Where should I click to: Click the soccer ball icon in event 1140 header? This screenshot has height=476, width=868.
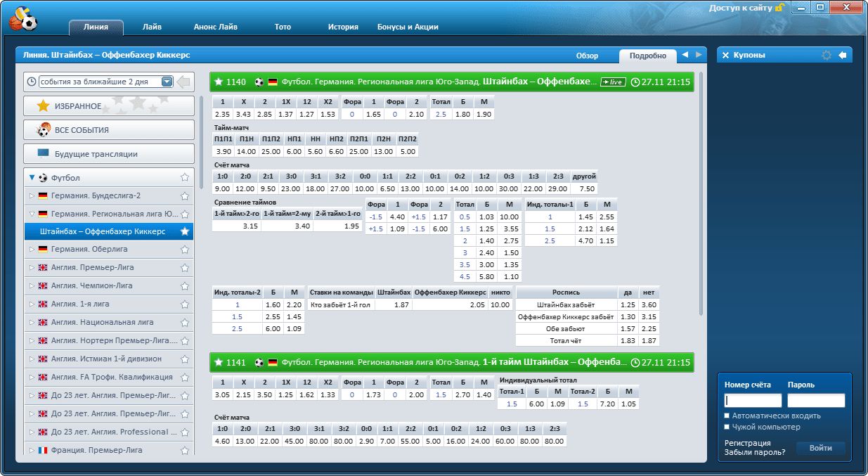click(x=259, y=82)
